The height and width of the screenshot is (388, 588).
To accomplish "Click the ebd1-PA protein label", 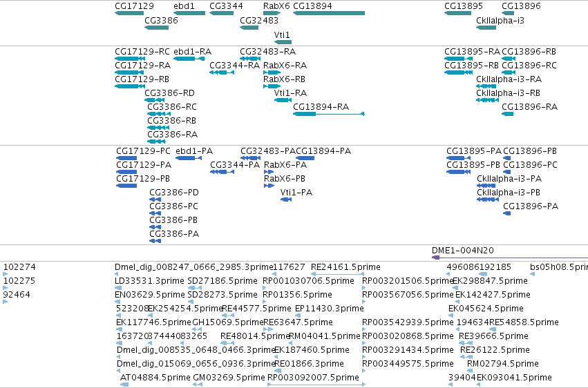I will (x=194, y=151).
